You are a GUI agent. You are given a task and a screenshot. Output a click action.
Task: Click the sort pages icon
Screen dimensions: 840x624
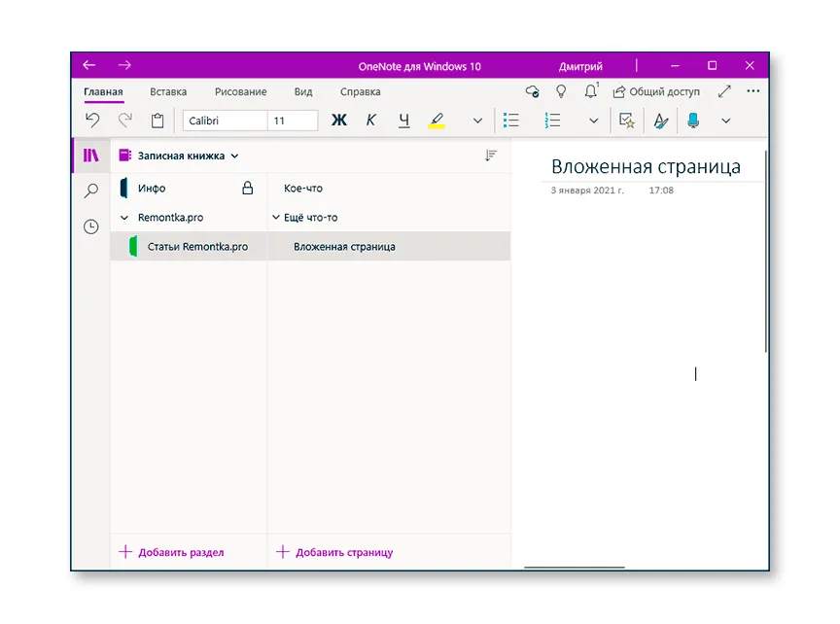click(491, 156)
